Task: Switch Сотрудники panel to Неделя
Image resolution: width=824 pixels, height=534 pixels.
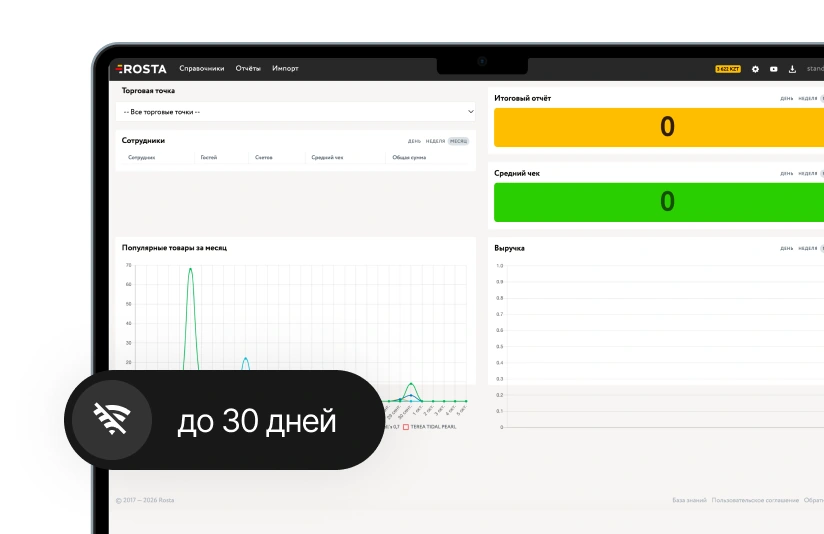Action: [435, 141]
